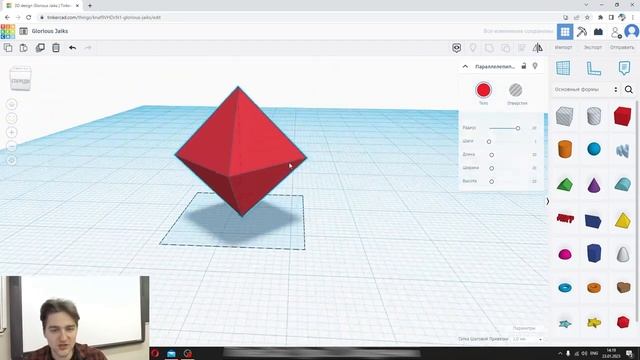Mirror the selected shape
This screenshot has height=360, width=640.
[x=538, y=48]
